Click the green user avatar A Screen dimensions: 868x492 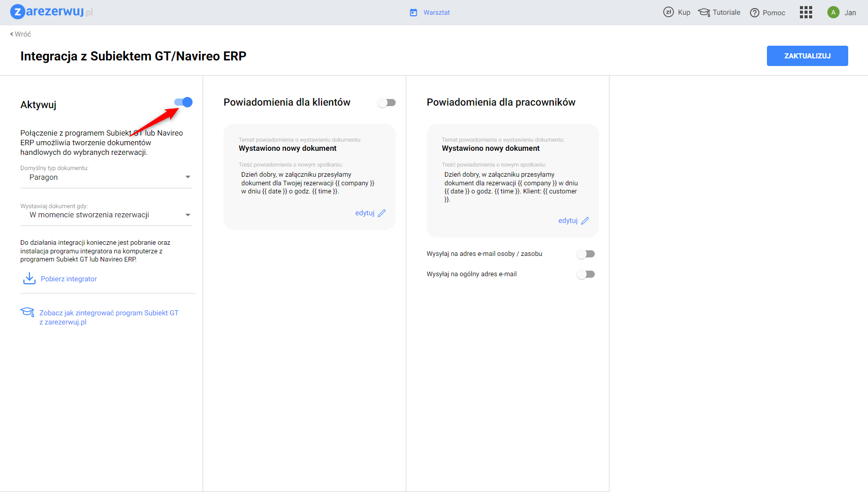(833, 12)
